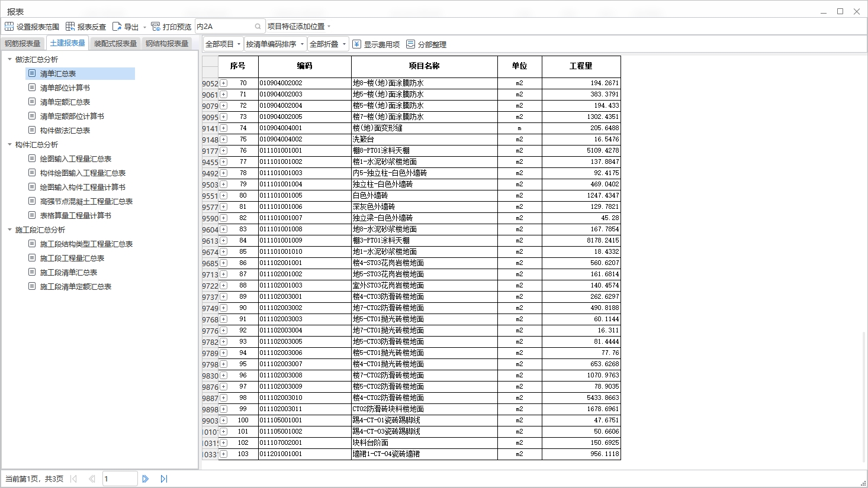The image size is (868, 488).
Task: Expand row 99 CT02防滑砖块料楼地面
Action: pyautogui.click(x=224, y=409)
